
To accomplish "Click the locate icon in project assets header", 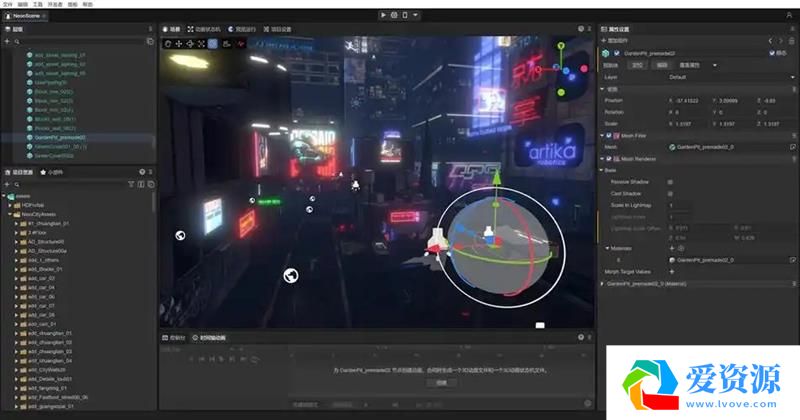I will (142, 172).
